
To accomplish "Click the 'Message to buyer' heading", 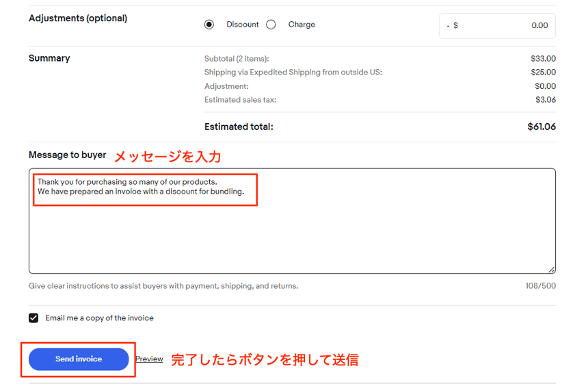I will click(x=67, y=155).
